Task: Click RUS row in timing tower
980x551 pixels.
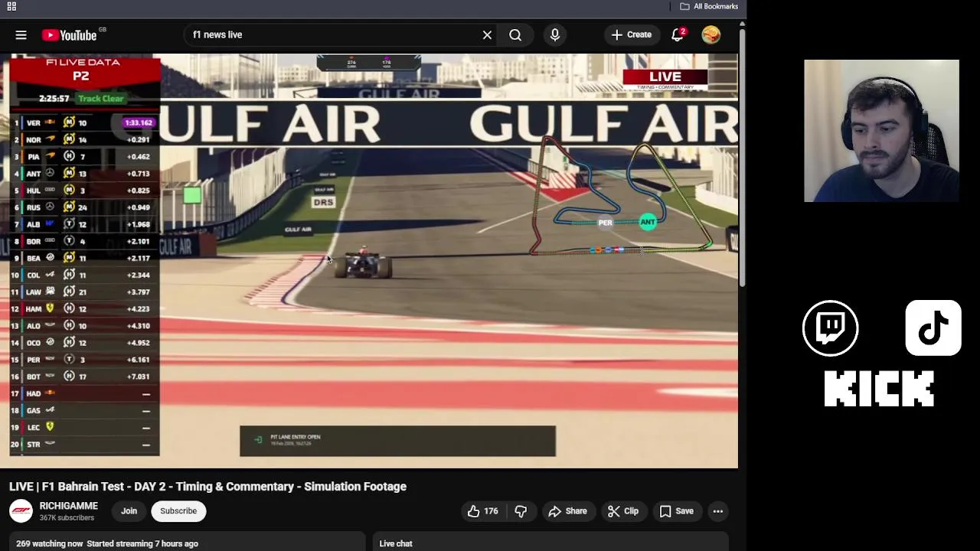Action: 83,207
